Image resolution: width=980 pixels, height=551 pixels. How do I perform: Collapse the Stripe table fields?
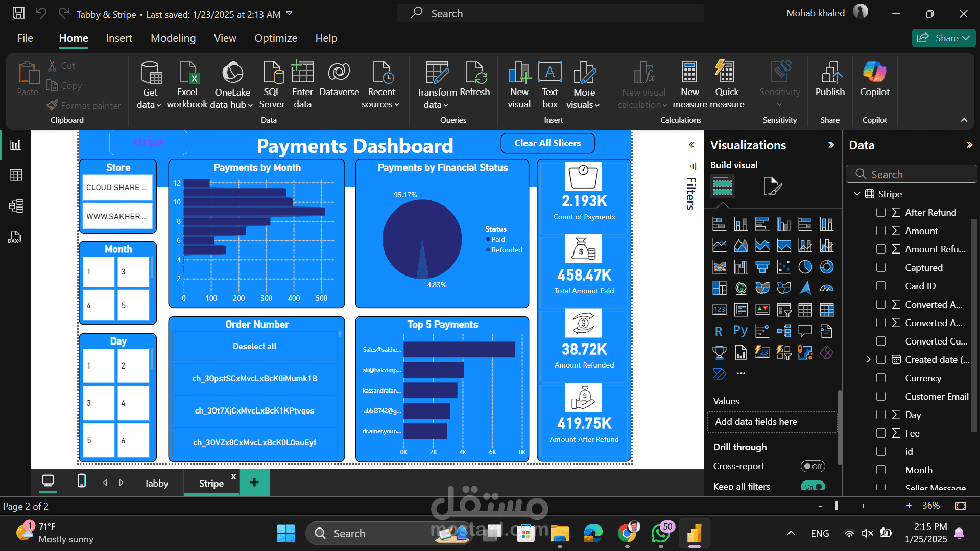pyautogui.click(x=857, y=194)
